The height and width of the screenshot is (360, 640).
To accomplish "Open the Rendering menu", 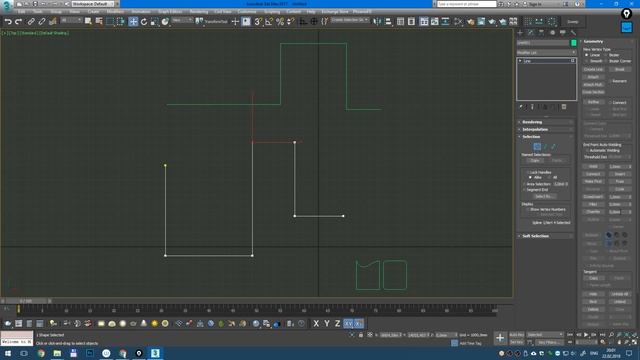I will click(x=199, y=12).
